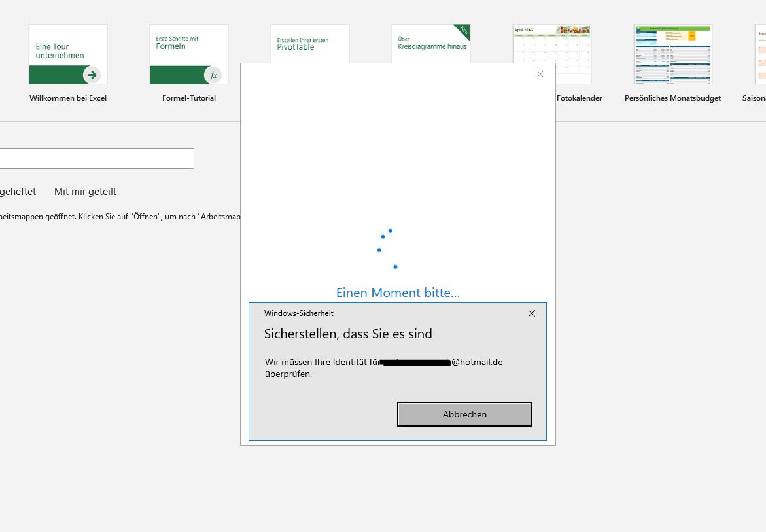Click the 'Windows-Sicherheit' dialog title
Image resolution: width=766 pixels, height=532 pixels.
299,313
